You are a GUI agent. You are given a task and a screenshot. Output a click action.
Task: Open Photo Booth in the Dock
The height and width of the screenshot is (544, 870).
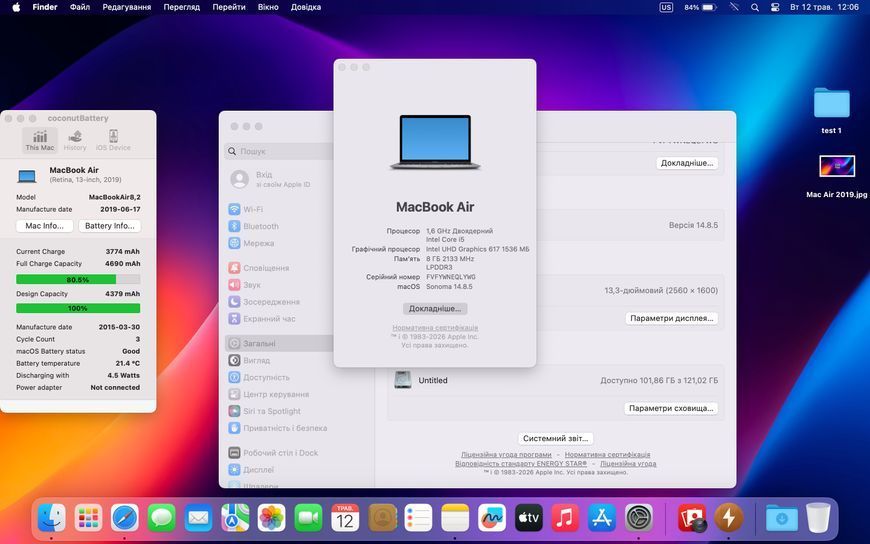(692, 518)
